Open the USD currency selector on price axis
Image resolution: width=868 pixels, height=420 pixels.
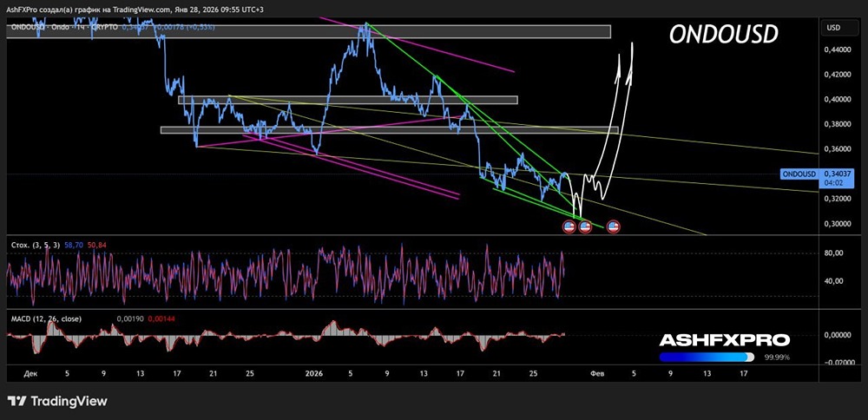[833, 28]
